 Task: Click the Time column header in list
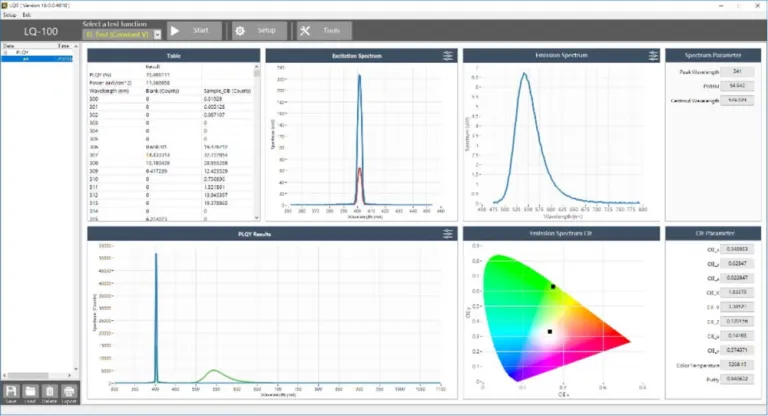[63, 46]
